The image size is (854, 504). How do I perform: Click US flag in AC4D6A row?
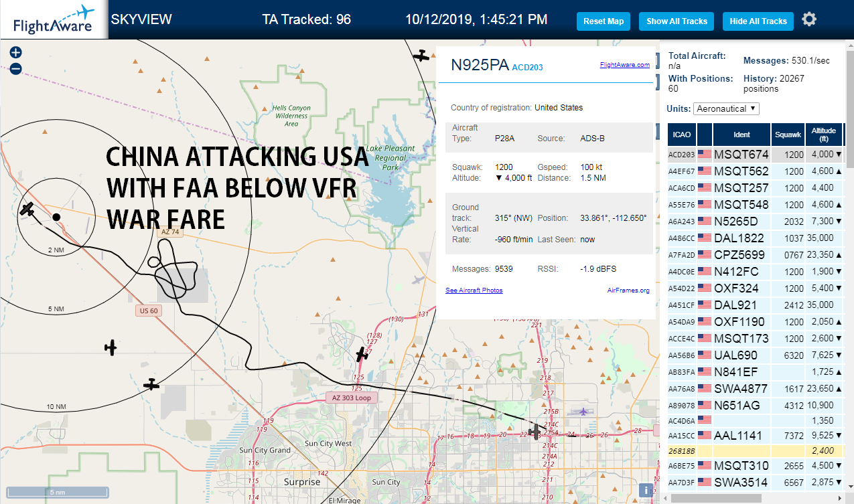point(705,420)
